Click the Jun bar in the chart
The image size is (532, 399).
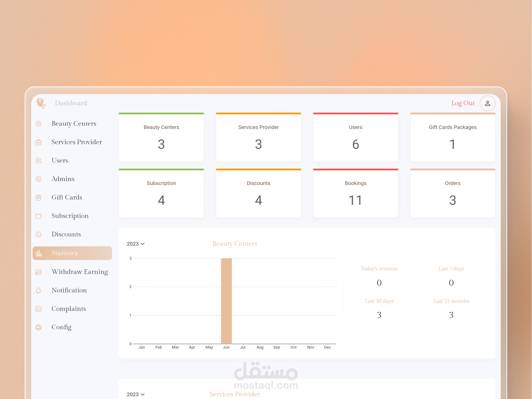point(226,301)
